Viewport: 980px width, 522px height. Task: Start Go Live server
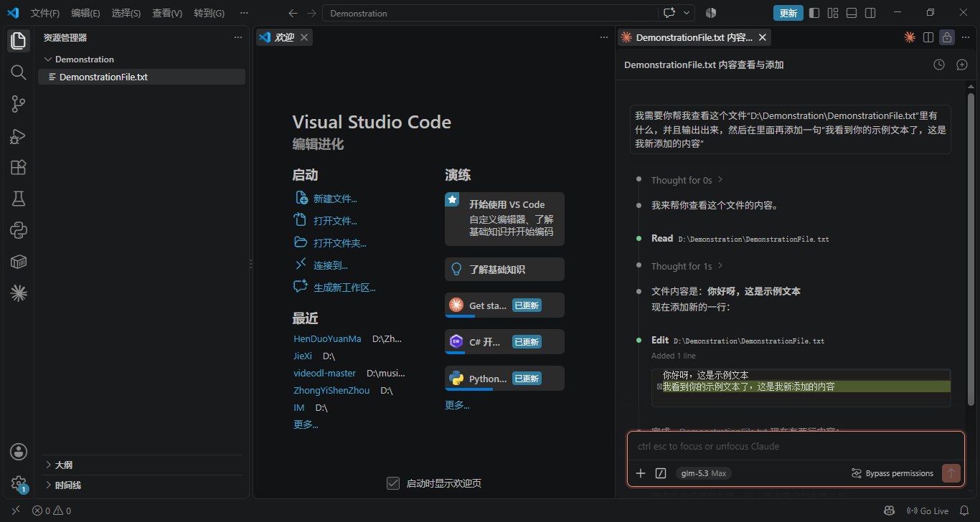(x=928, y=511)
